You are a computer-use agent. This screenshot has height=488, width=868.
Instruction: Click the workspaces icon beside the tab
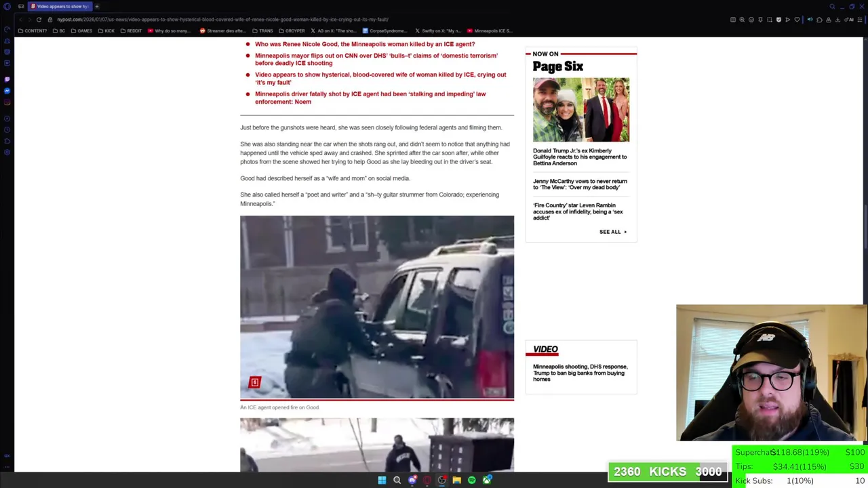[21, 6]
